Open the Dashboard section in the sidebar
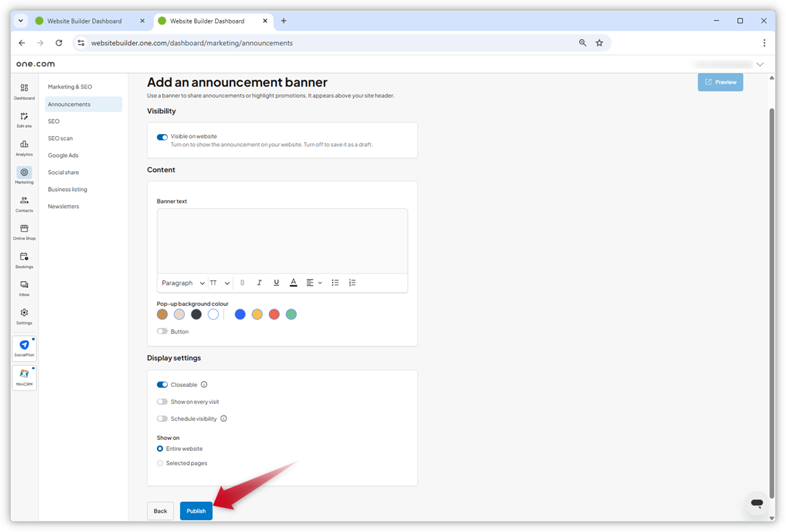This screenshot has height=532, width=786. [x=24, y=91]
